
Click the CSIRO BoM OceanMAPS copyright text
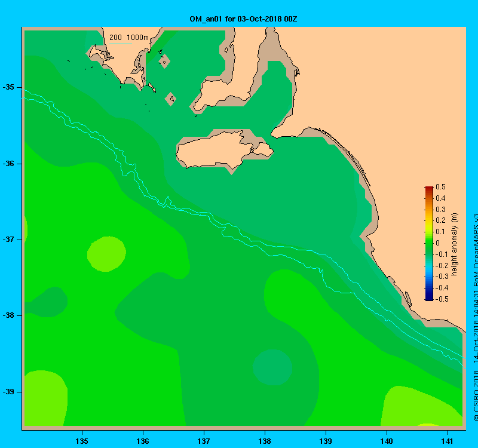pos(475,317)
